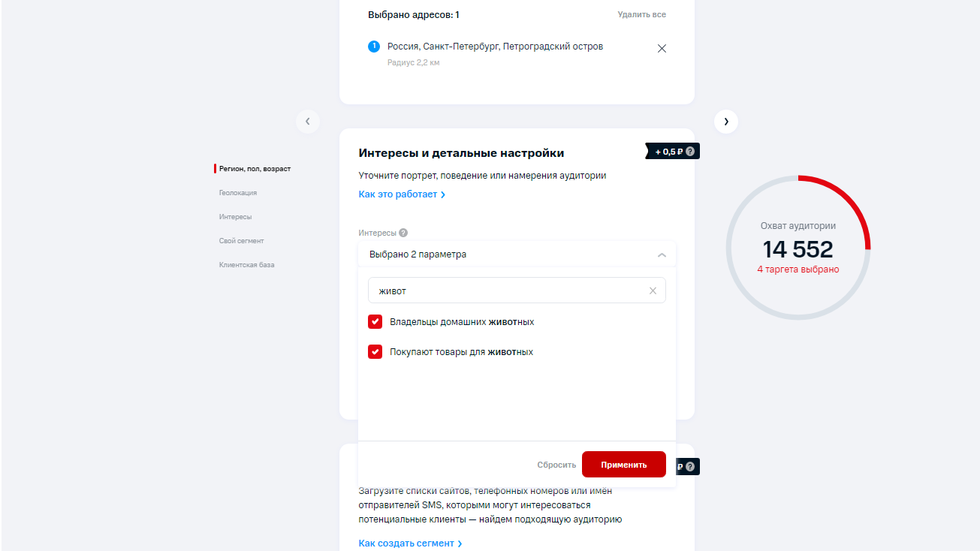Screen dimensions: 980x551
Task: Clear the interests search field
Action: (653, 291)
